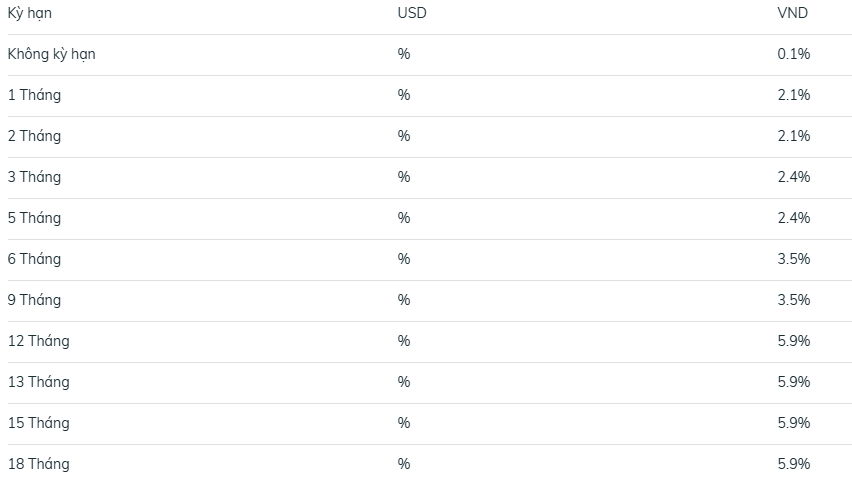Click the USD column header
Viewport: 852px width, 485px height.
412,13
